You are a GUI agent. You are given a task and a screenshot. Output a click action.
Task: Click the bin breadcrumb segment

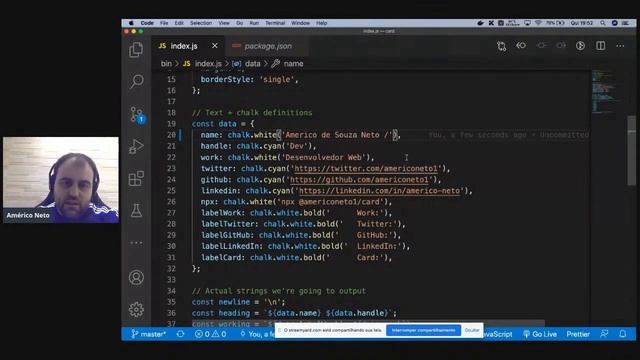(166, 64)
